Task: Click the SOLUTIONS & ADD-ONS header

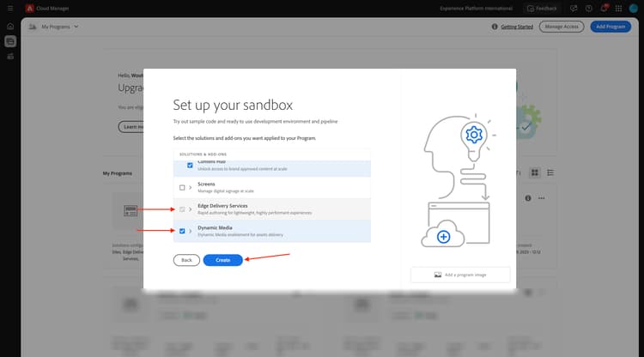Action: [203, 154]
